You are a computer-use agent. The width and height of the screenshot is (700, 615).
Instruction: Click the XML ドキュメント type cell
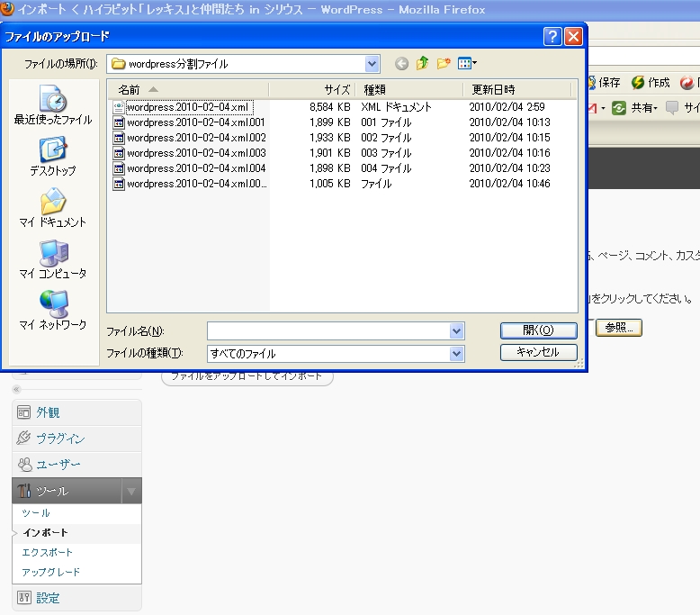(397, 107)
